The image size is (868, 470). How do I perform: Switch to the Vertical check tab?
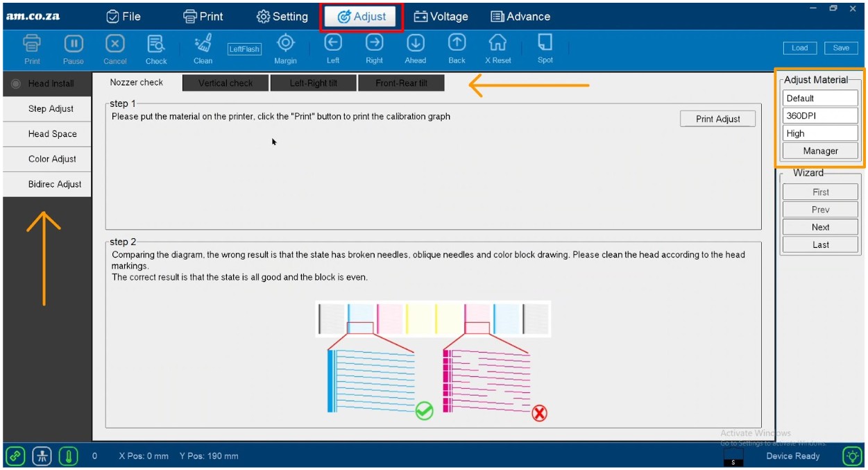coord(225,83)
